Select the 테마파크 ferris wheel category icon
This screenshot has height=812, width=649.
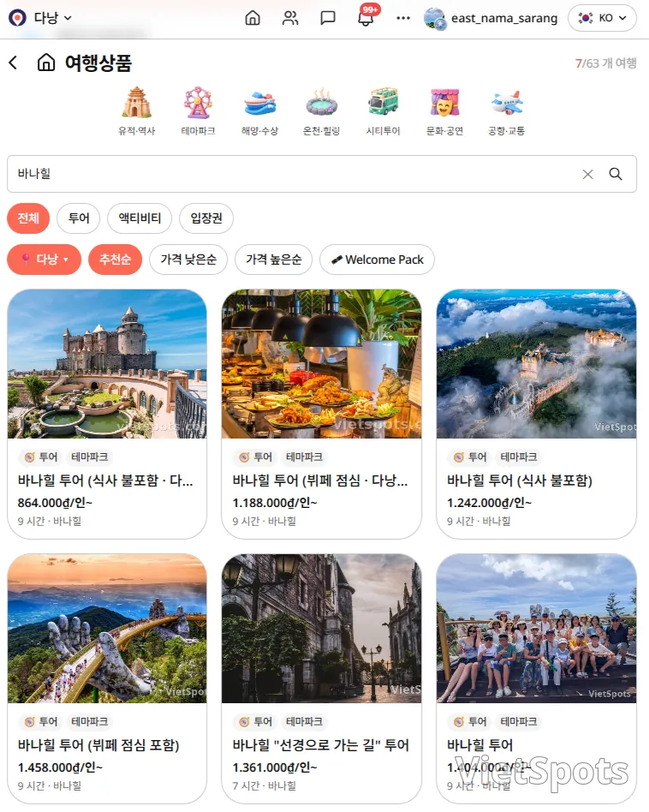(x=199, y=103)
